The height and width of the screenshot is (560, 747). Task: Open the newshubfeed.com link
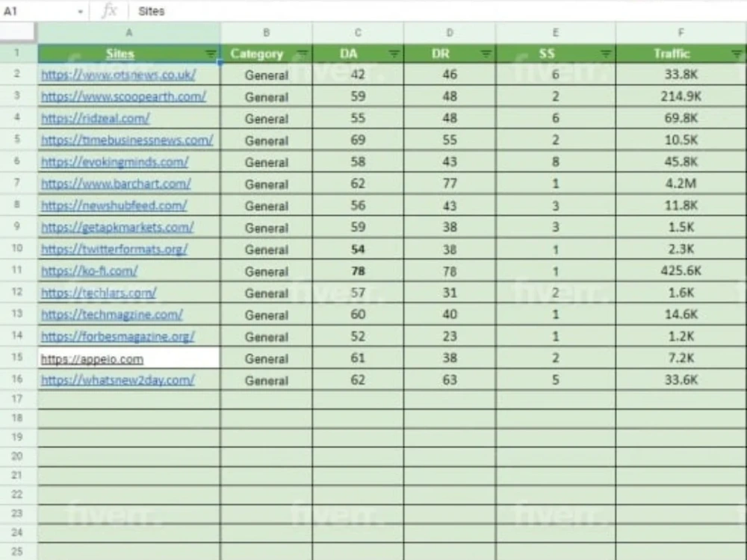coord(114,206)
